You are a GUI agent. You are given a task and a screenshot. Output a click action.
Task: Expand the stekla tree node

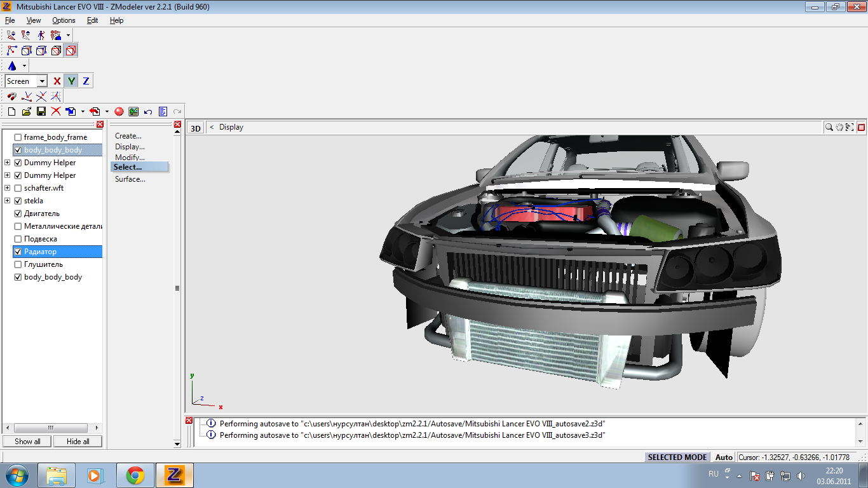click(x=7, y=201)
